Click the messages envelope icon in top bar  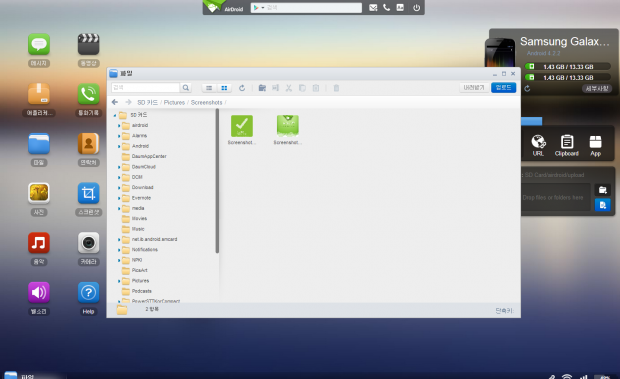point(373,8)
